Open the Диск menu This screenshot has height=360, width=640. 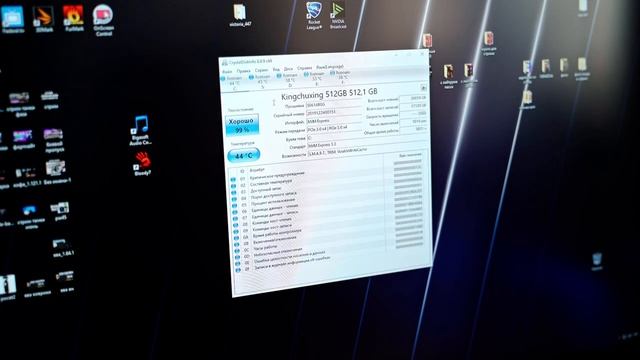tap(288, 69)
